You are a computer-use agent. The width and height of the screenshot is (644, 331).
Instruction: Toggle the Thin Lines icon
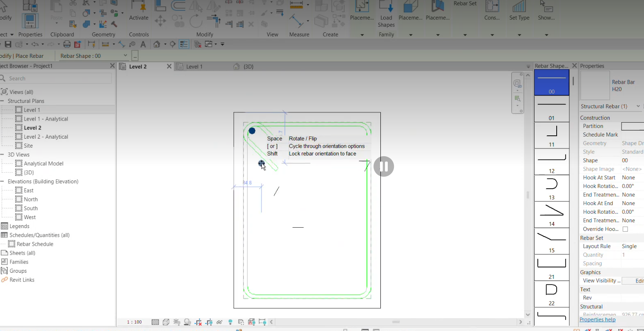pos(184,44)
